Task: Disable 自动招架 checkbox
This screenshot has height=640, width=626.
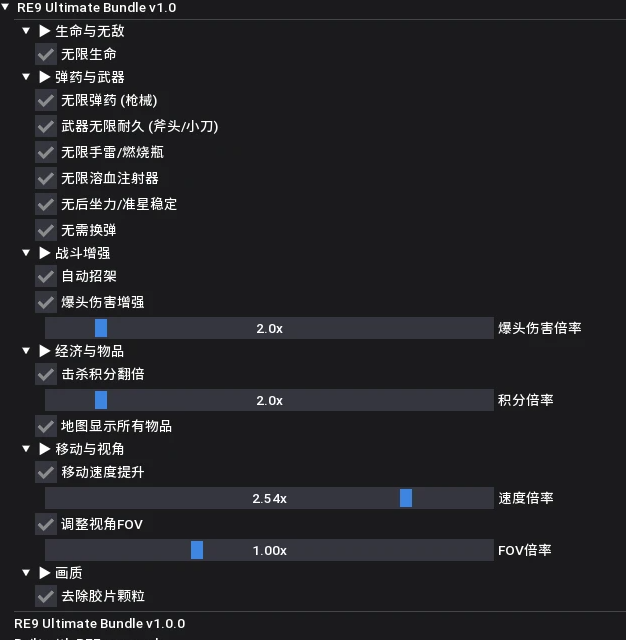Action: [x=46, y=276]
